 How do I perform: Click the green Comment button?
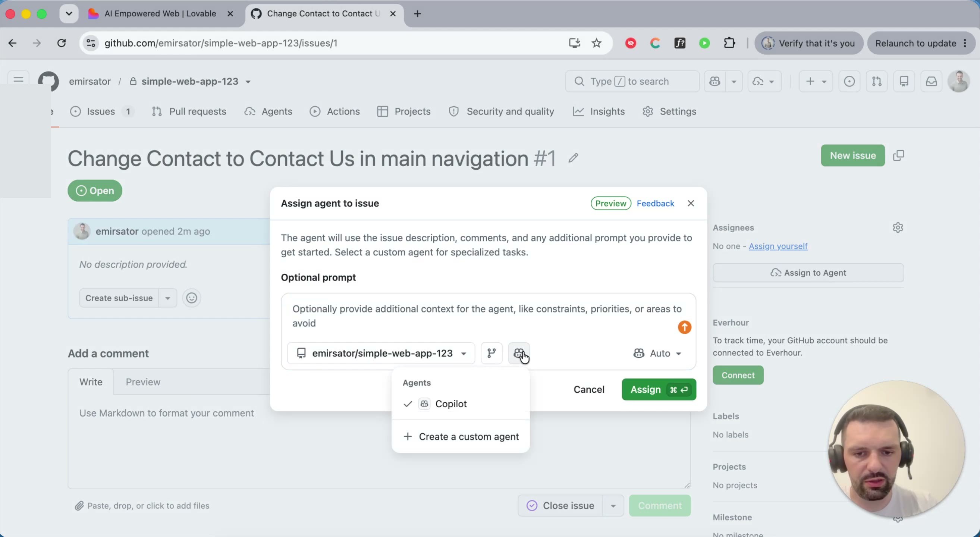tap(660, 506)
